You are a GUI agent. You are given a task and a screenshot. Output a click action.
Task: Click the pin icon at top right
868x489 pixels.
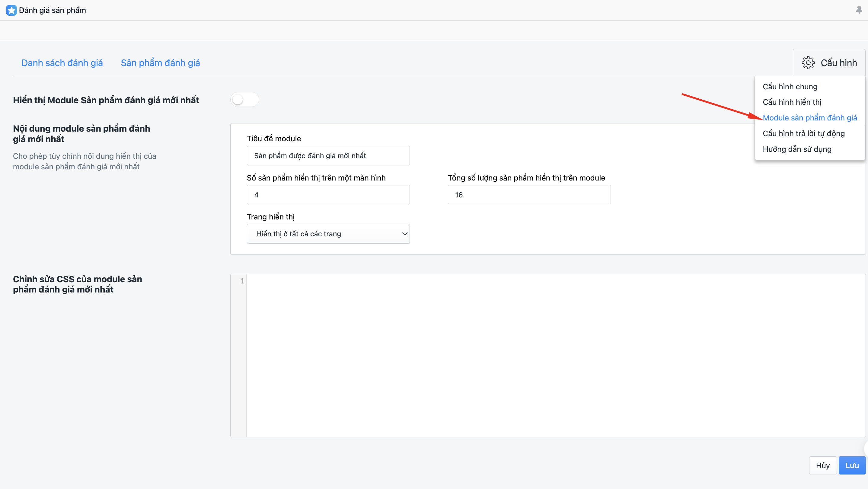[x=859, y=10]
